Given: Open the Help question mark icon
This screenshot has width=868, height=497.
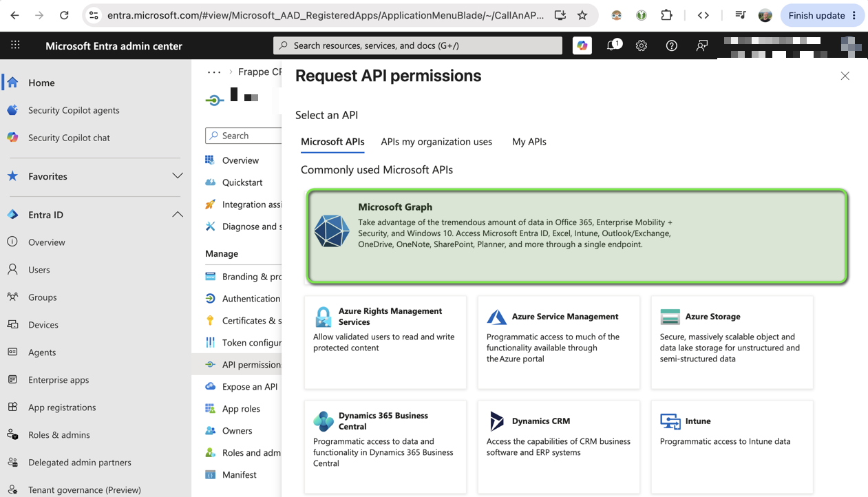Looking at the screenshot, I should coord(672,45).
